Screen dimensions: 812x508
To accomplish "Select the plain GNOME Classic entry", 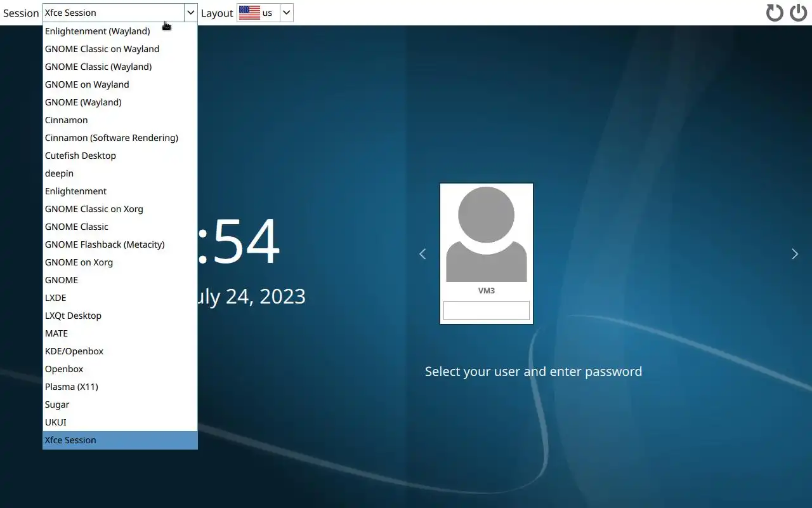I will pos(120,227).
